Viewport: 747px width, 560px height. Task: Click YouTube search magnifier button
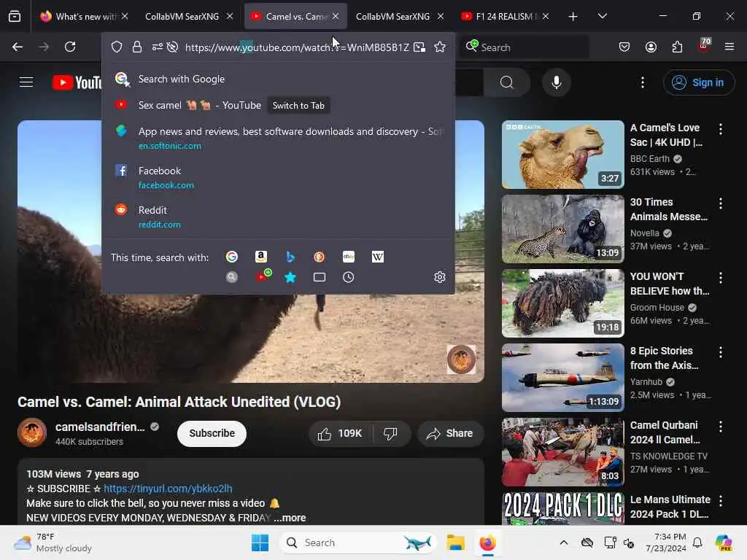tap(506, 82)
